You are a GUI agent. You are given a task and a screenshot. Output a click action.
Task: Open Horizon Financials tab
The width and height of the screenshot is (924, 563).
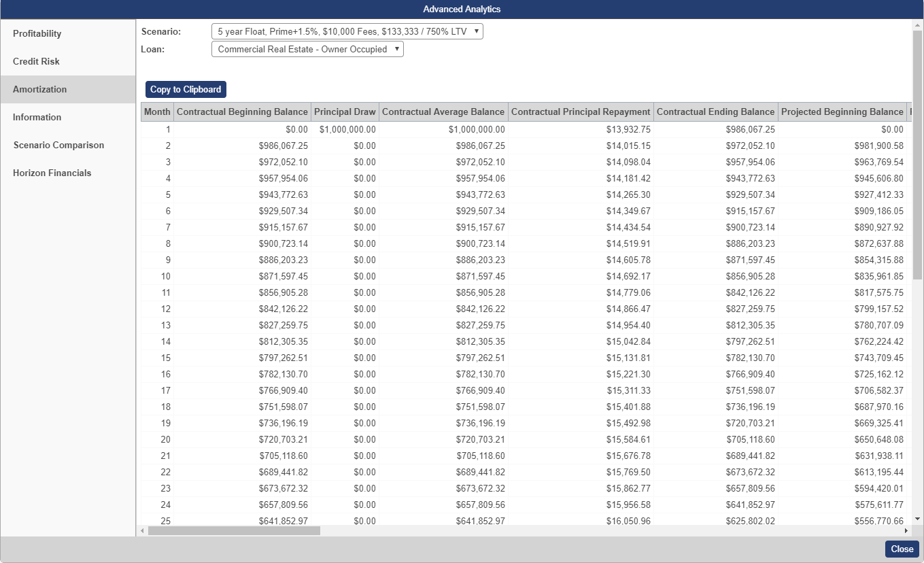pos(68,173)
